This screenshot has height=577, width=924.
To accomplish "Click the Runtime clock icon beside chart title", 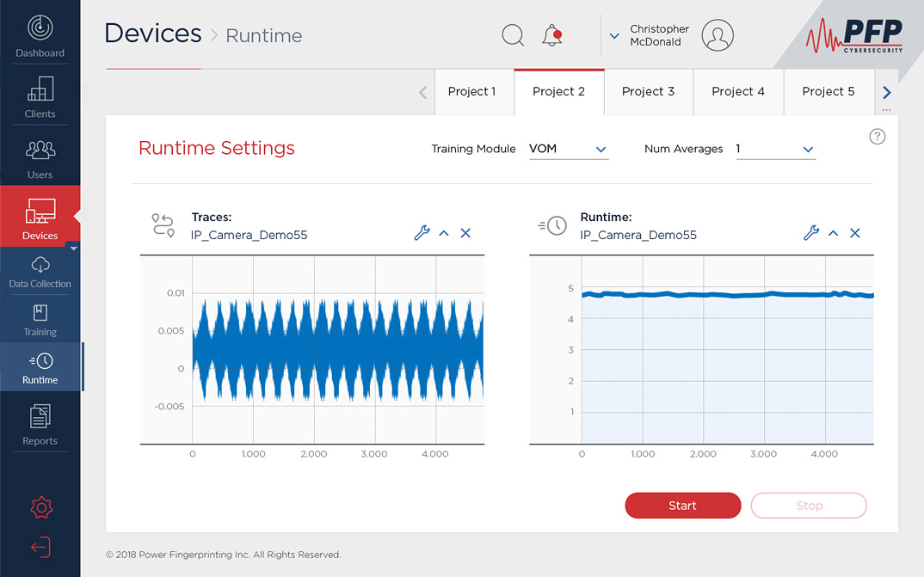I will [x=552, y=225].
